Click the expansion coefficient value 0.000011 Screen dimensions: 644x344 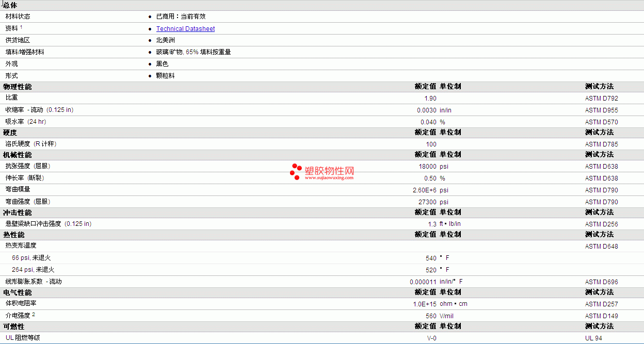point(423,282)
